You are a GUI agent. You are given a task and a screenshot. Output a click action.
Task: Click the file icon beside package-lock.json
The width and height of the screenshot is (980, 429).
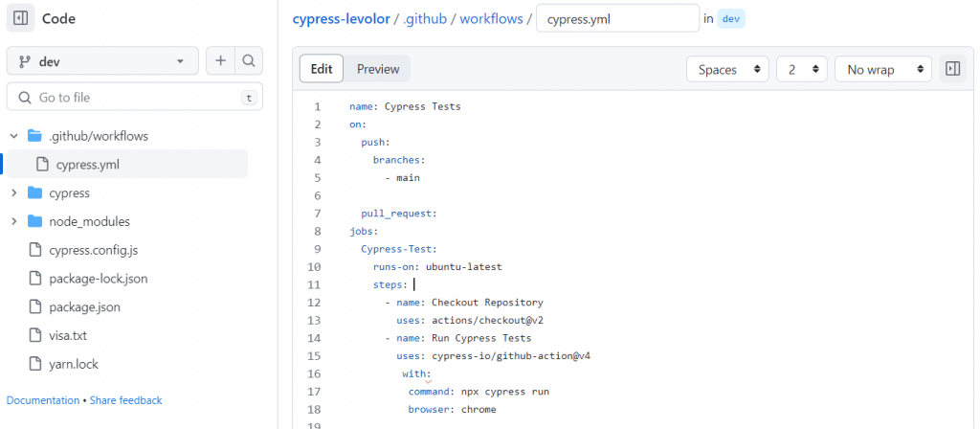(35, 279)
